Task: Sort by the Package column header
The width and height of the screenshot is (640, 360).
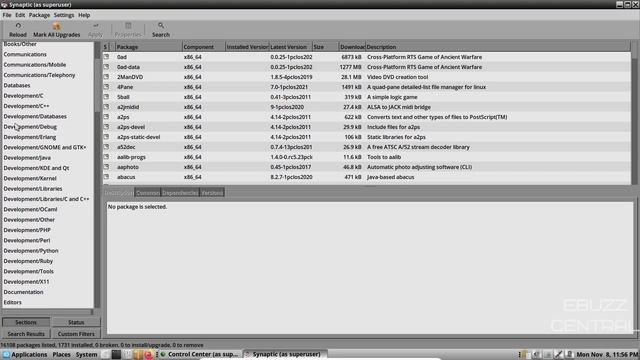Action: [x=149, y=47]
